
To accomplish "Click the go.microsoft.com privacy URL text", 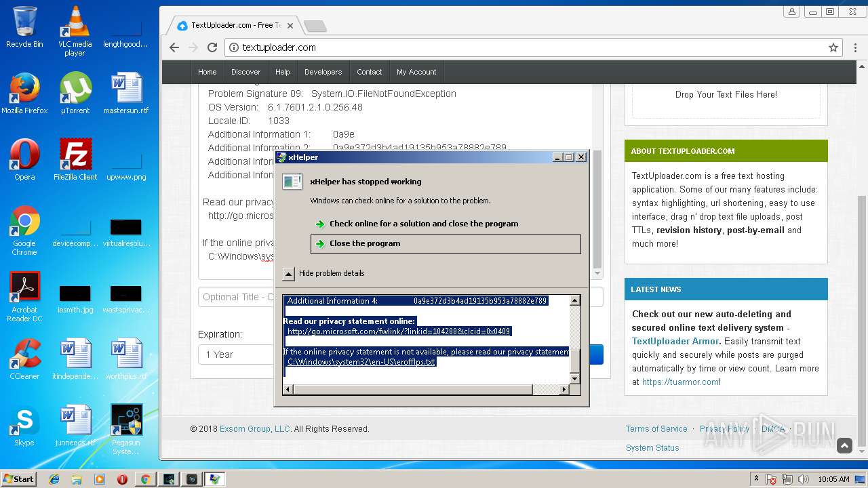I will (399, 331).
